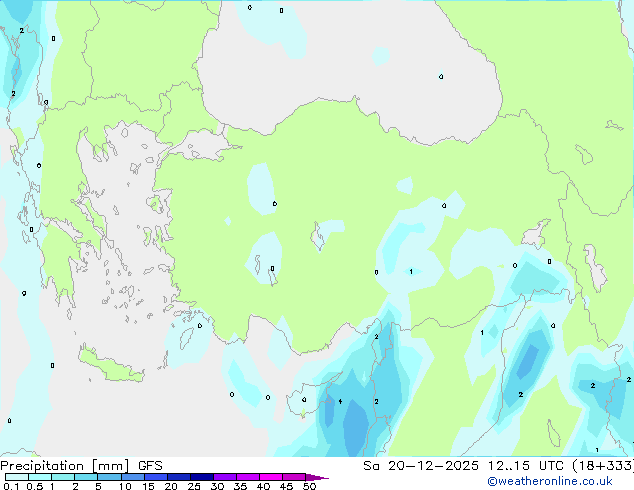The width and height of the screenshot is (634, 490).
Task: Pick the legend swatch between 45 and 50
Action: coord(294,477)
